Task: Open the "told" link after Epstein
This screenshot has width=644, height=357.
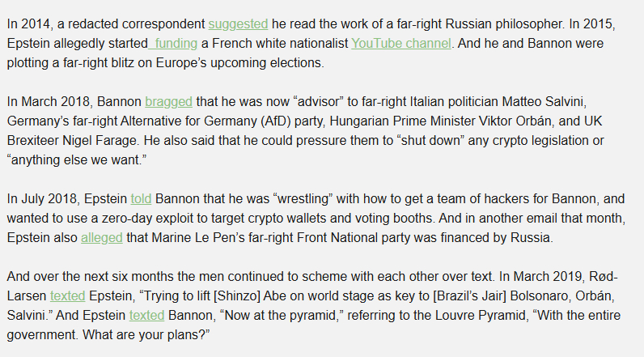Action: (x=141, y=199)
